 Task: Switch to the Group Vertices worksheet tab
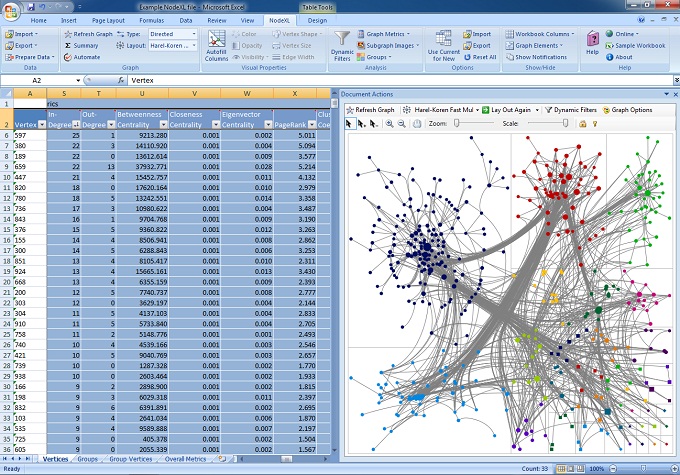131,459
